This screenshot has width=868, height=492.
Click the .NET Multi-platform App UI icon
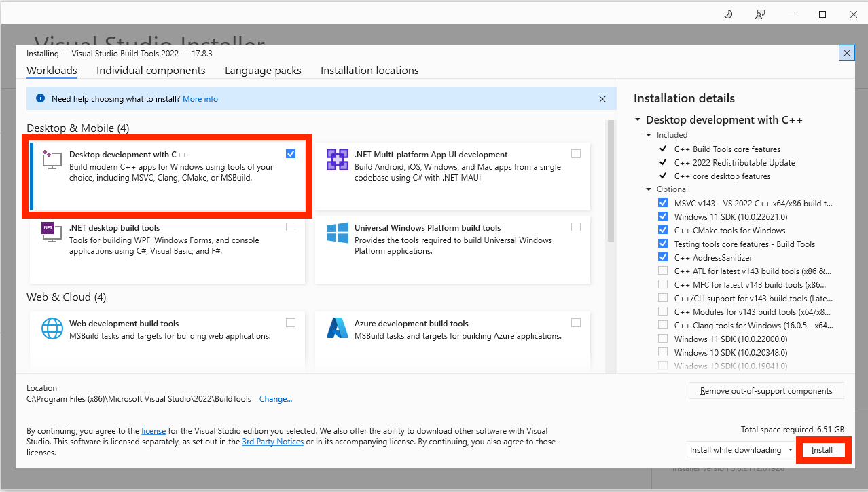pyautogui.click(x=338, y=160)
